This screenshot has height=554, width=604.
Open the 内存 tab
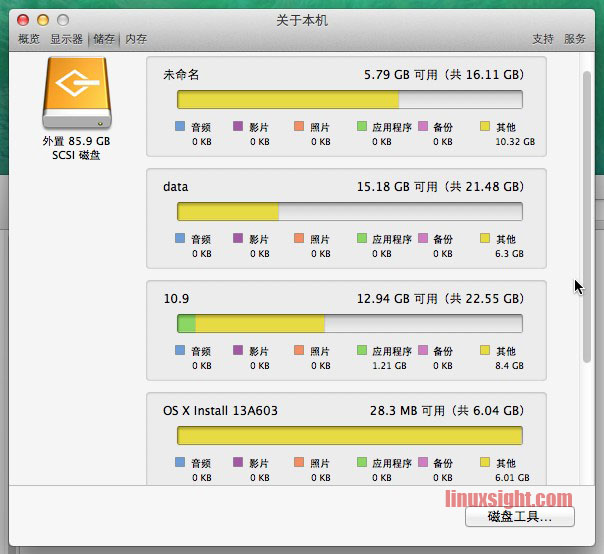(136, 39)
